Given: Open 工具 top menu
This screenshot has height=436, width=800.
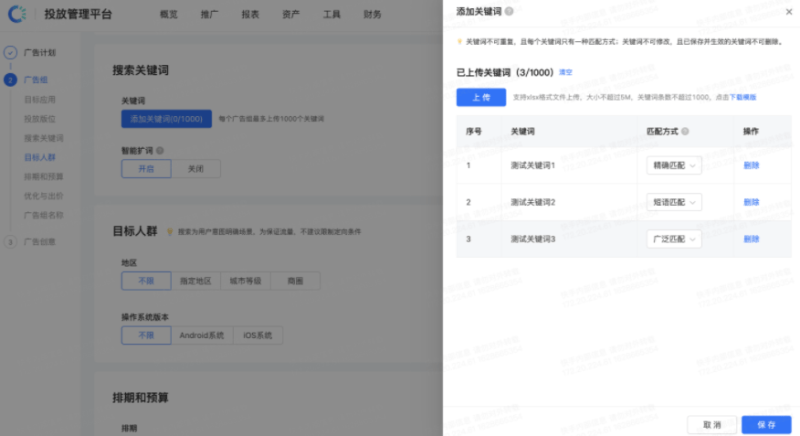Looking at the screenshot, I should pos(332,14).
